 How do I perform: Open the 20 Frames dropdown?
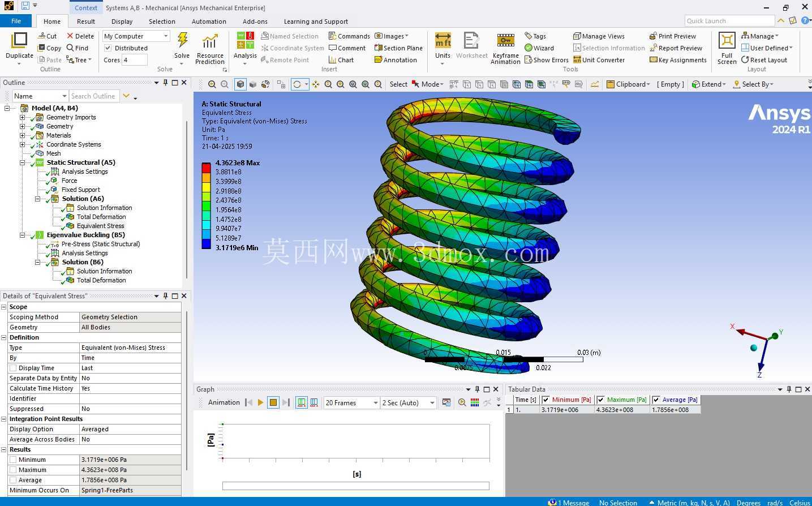pyautogui.click(x=351, y=403)
